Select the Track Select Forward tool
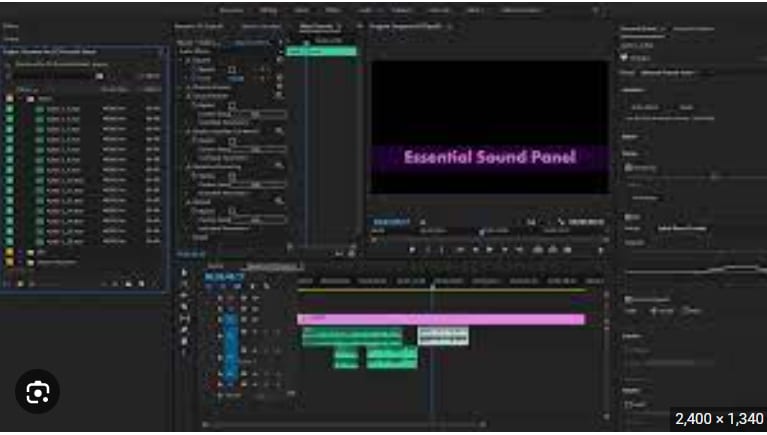The image size is (767, 435). 184,284
